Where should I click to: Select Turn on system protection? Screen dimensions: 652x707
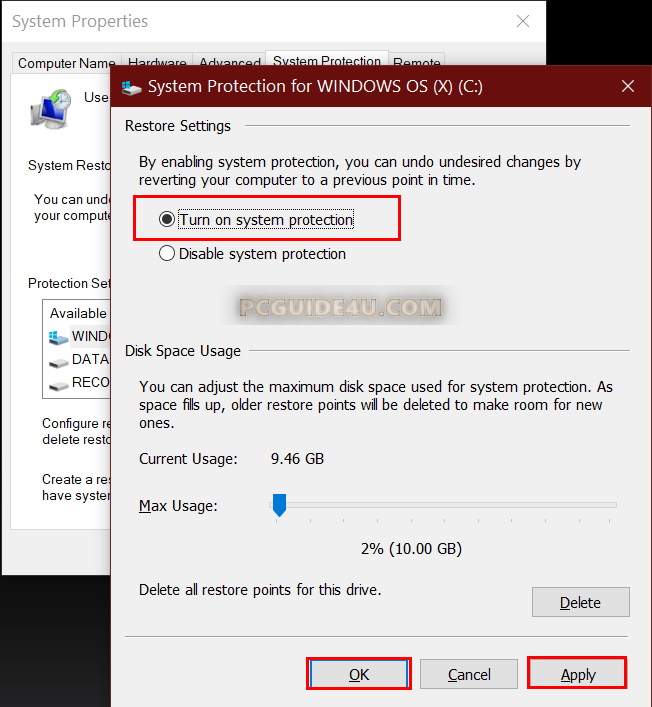pos(167,220)
